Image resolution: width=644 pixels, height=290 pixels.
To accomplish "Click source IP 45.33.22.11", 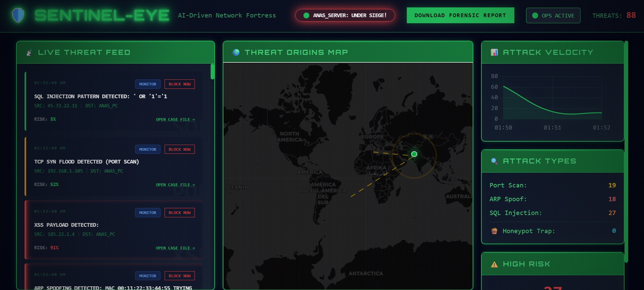I will point(62,106).
